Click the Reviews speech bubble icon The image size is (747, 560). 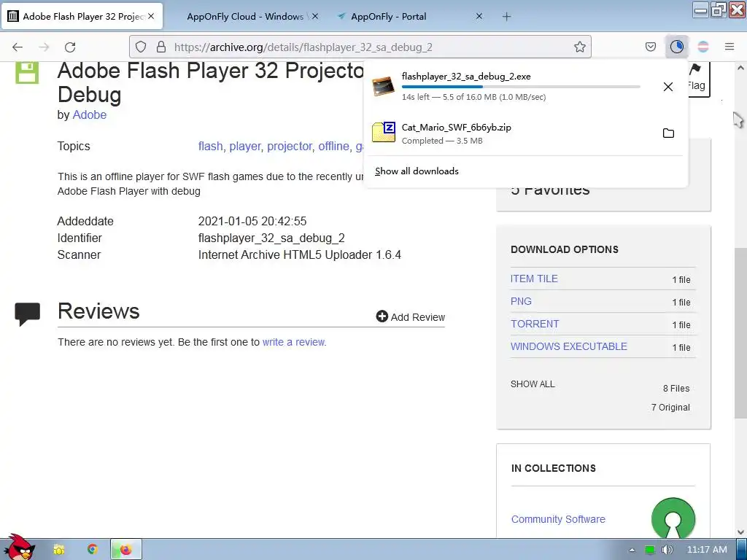pyautogui.click(x=27, y=314)
